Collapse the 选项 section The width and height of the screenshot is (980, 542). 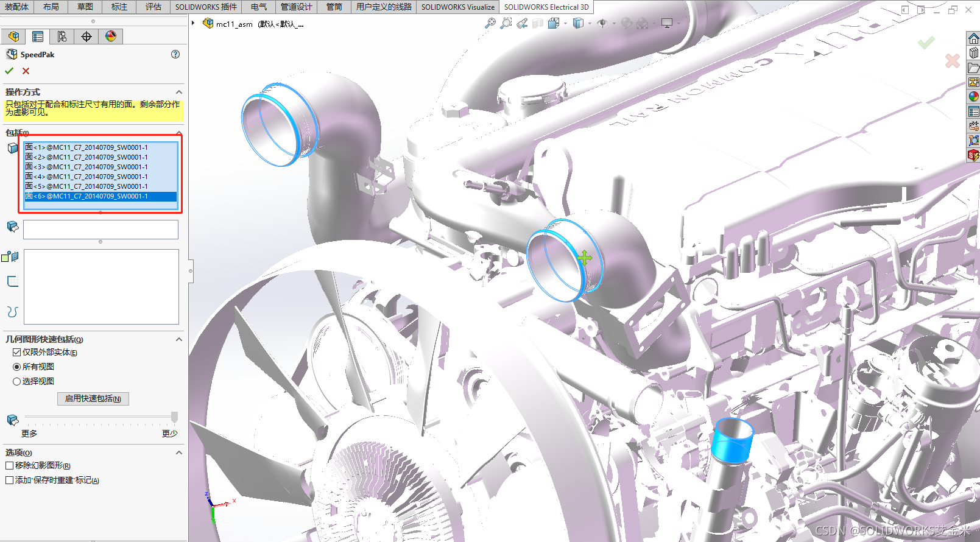tap(179, 452)
